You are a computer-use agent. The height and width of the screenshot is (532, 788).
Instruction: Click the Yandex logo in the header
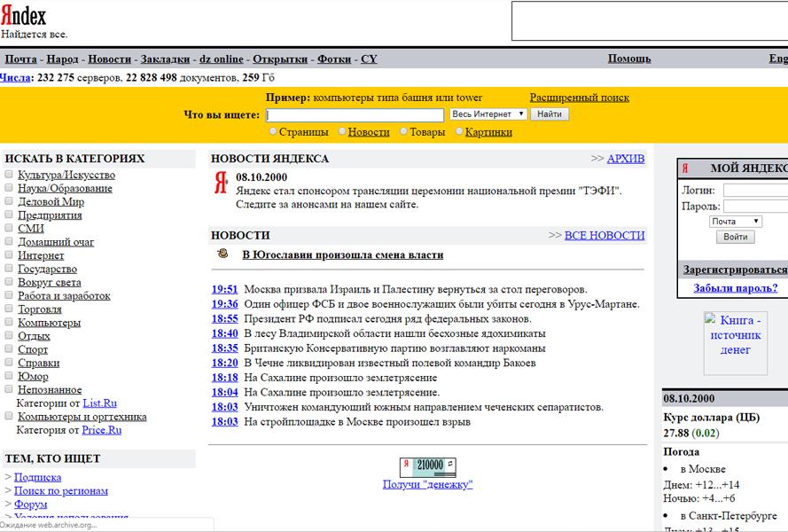tap(24, 16)
